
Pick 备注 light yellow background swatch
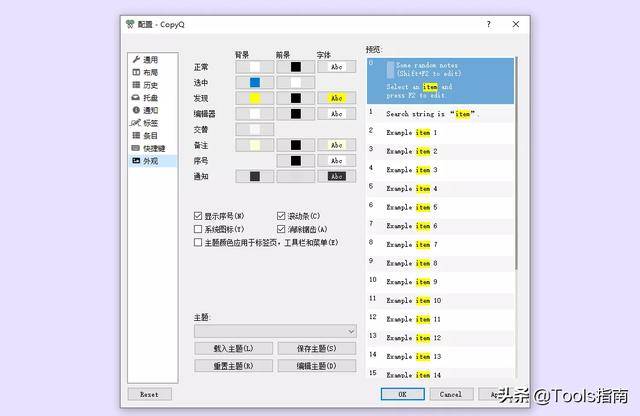point(255,145)
